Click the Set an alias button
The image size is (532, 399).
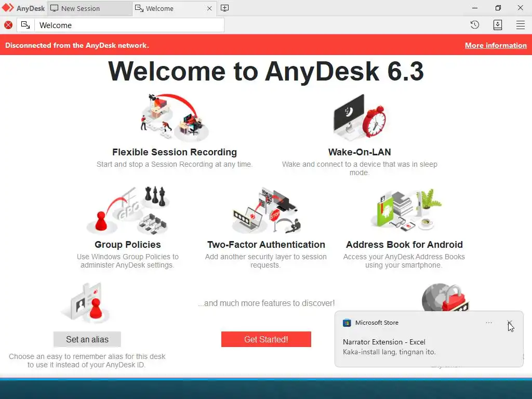click(87, 339)
